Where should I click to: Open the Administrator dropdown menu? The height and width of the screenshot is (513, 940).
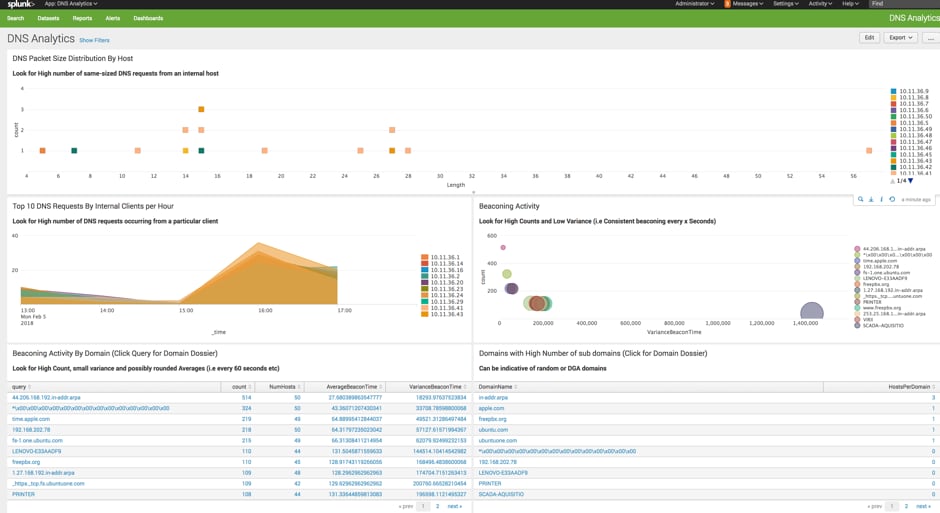coord(694,4)
